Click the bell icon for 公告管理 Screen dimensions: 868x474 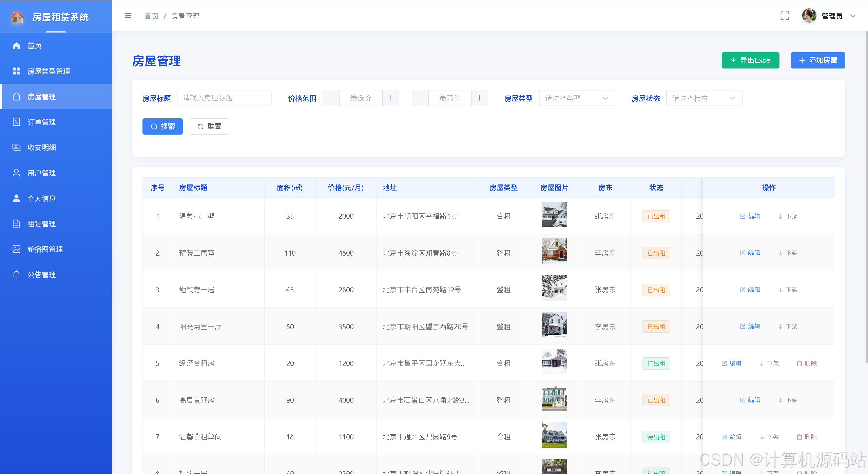coord(16,275)
